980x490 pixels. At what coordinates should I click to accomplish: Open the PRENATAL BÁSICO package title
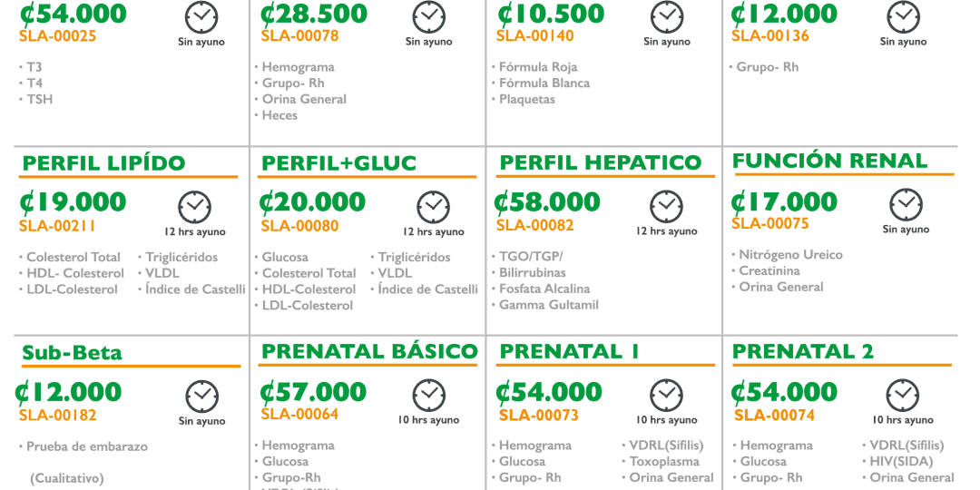click(369, 351)
